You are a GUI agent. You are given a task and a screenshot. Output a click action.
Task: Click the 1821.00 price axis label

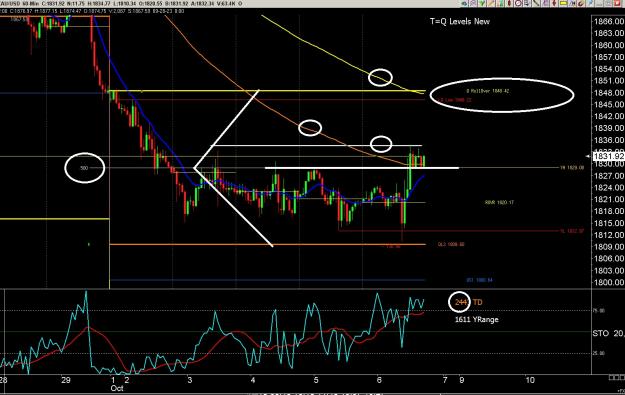tap(609, 199)
